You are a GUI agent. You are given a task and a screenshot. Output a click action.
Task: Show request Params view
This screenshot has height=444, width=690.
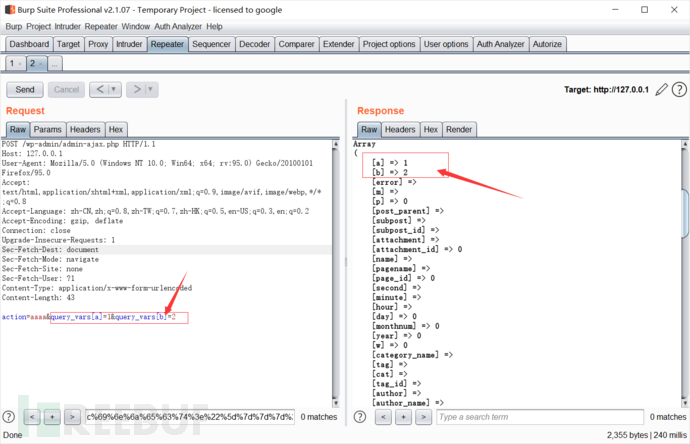point(47,129)
